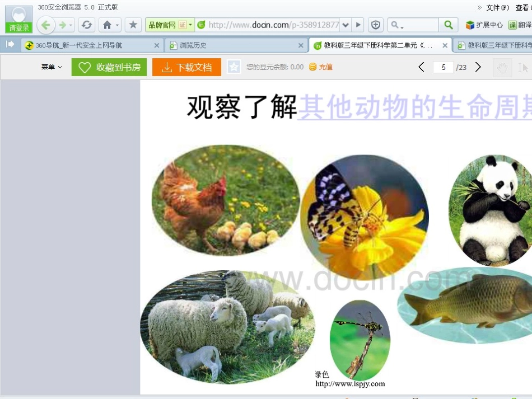This screenshot has width=532, height=399.
Task: Click the browser back arrow button
Action: click(x=46, y=25)
